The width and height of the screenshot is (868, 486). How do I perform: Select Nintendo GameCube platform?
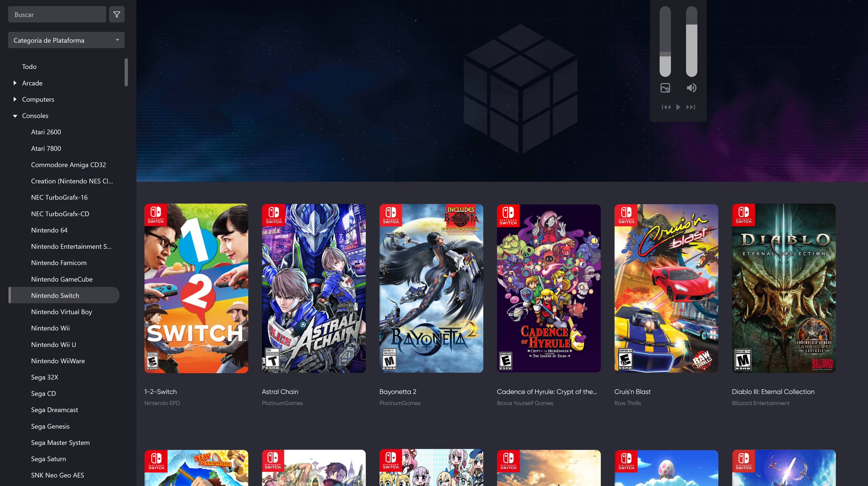(62, 279)
